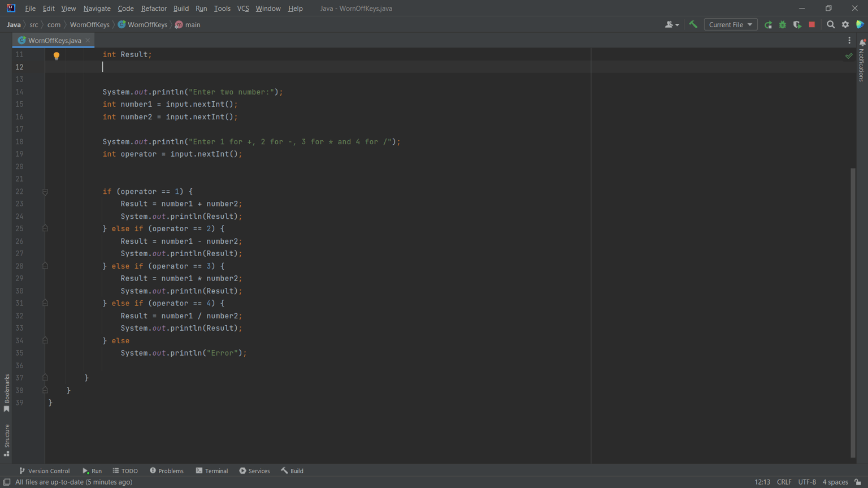The width and height of the screenshot is (868, 488).
Task: Open IDE settings gear icon
Action: 845,24
